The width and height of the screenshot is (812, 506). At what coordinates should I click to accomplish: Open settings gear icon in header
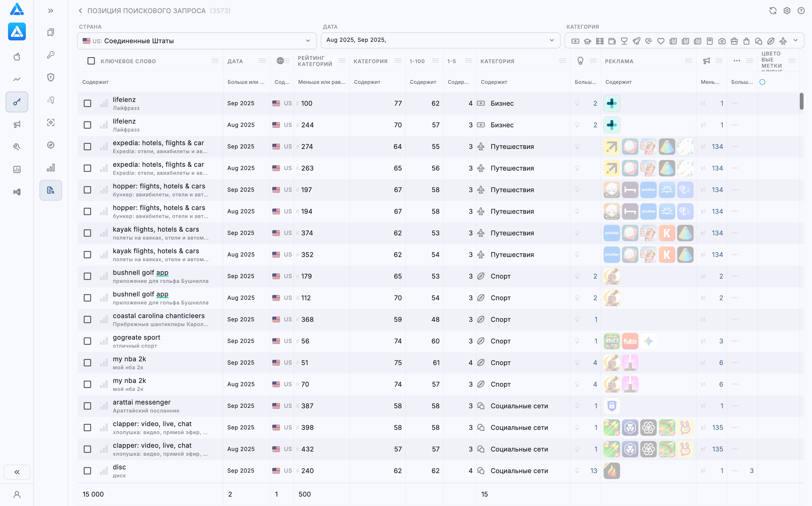pos(787,11)
